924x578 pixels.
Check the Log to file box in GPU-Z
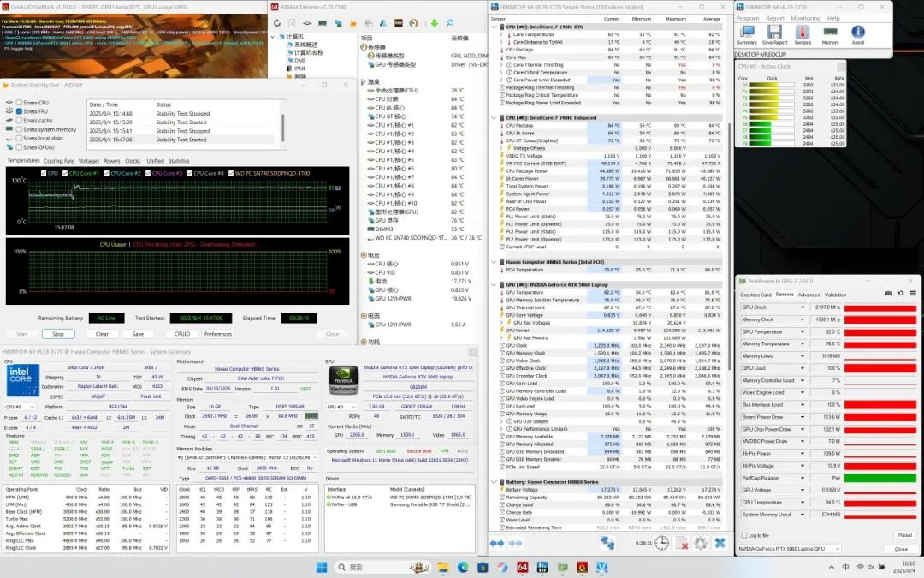743,535
